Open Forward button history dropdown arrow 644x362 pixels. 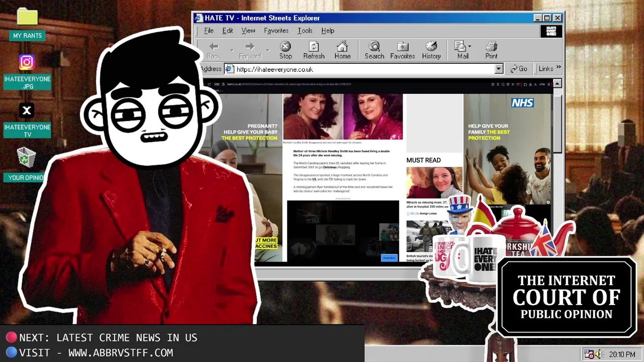click(268, 50)
